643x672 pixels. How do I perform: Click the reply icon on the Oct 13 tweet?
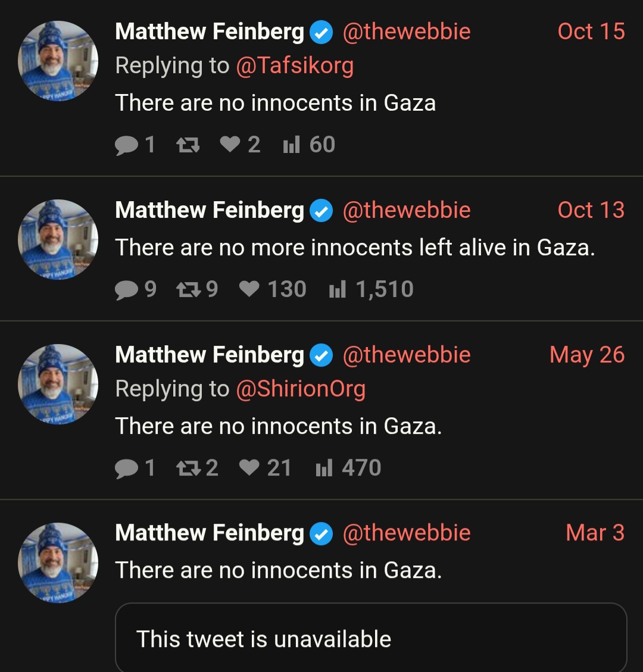coord(126,290)
